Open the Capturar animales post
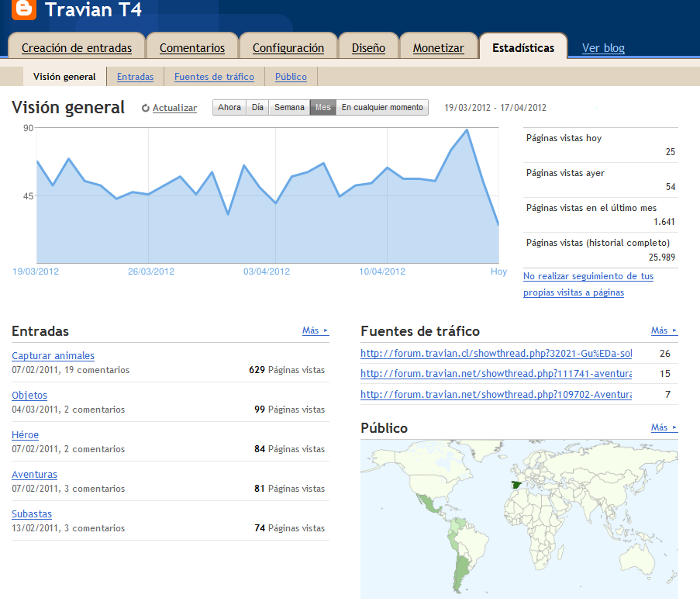The width and height of the screenshot is (700, 612). click(53, 355)
